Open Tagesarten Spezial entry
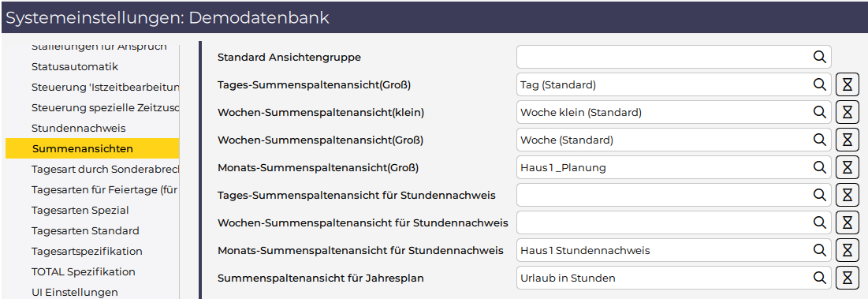 coord(80,210)
